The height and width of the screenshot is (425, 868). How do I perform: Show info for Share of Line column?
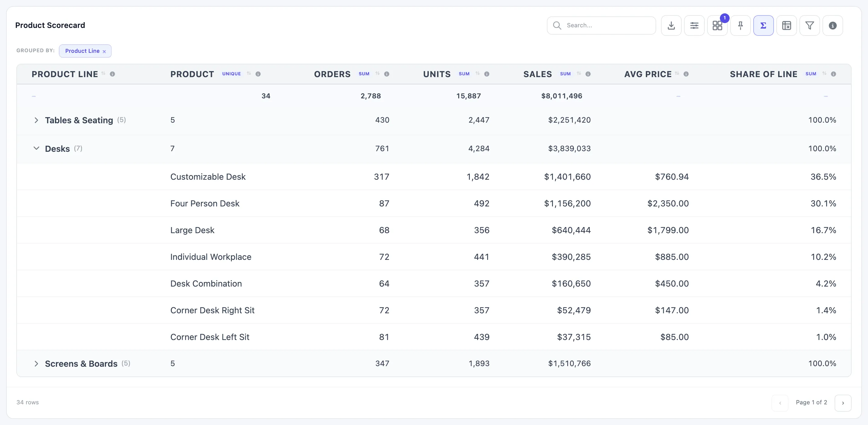click(x=833, y=74)
